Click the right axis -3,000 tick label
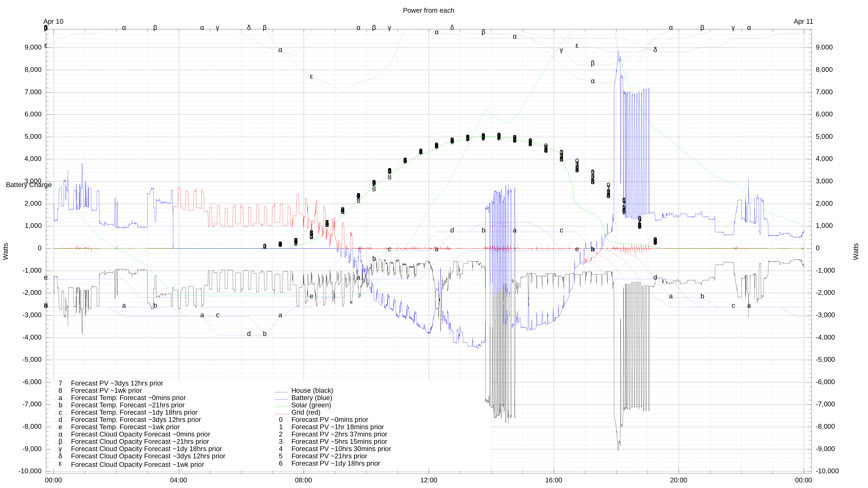The image size is (868, 488). tap(825, 315)
